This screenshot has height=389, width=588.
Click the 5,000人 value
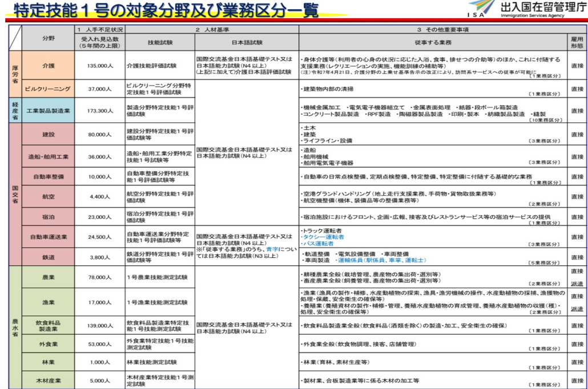pos(100,380)
